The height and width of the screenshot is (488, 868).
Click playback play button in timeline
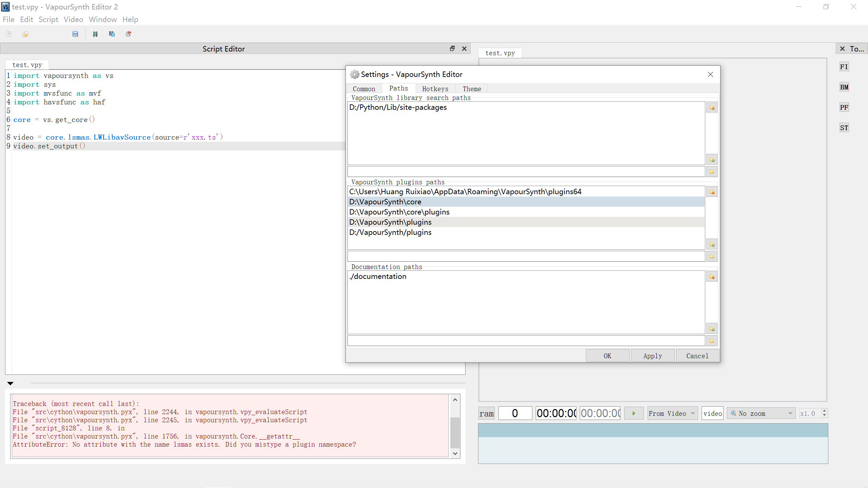pyautogui.click(x=634, y=413)
